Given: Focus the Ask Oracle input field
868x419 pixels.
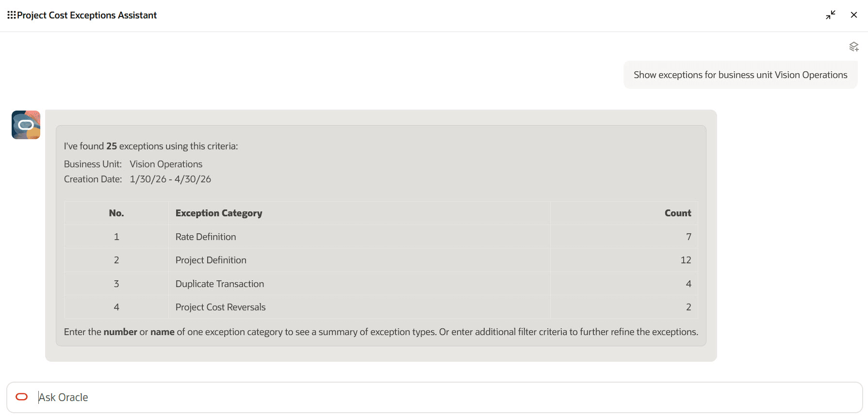Looking at the screenshot, I should [x=434, y=397].
